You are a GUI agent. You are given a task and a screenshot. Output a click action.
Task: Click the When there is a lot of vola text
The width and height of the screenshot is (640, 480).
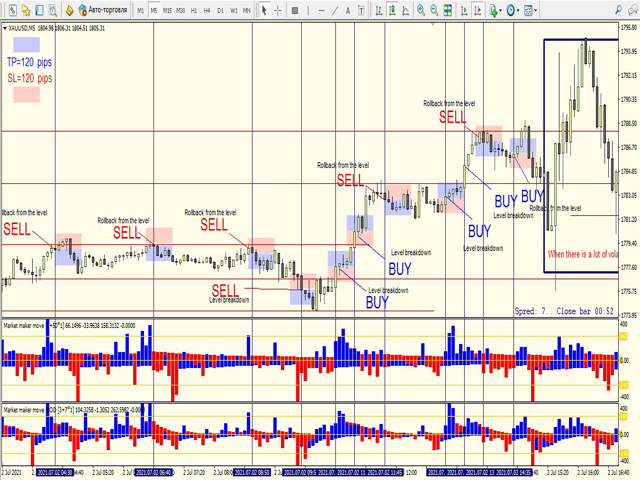click(x=582, y=254)
